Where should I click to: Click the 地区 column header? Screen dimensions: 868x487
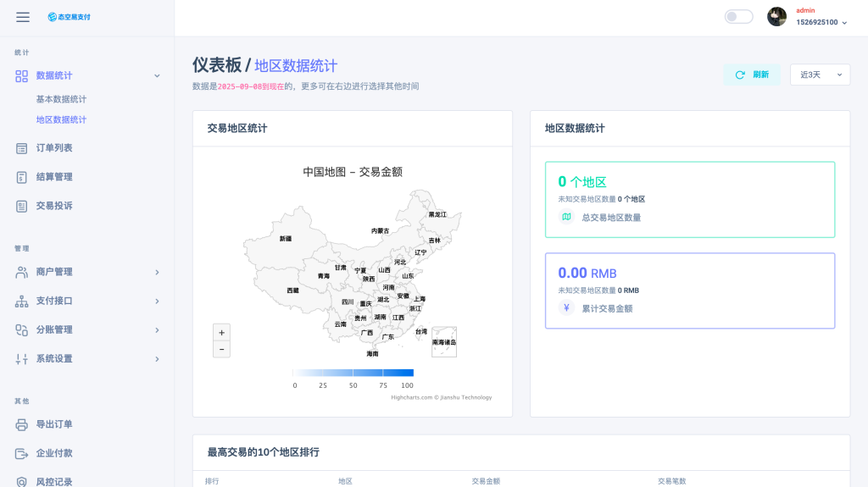346,481
